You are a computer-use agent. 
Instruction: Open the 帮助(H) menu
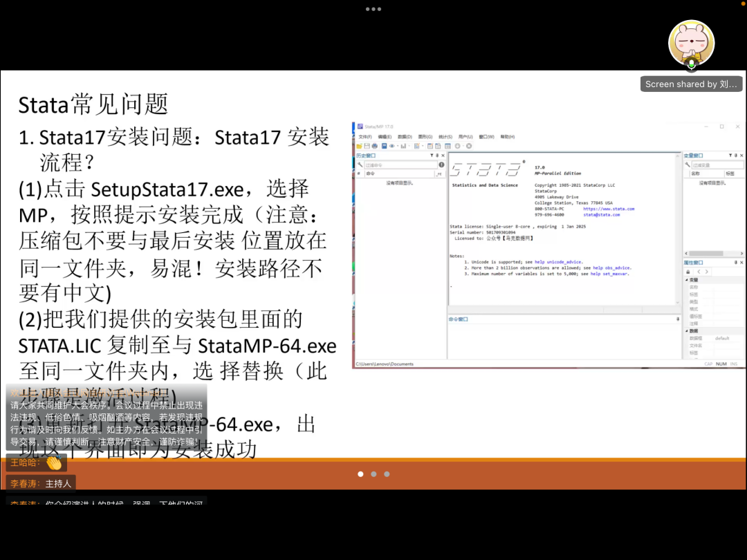[508, 137]
